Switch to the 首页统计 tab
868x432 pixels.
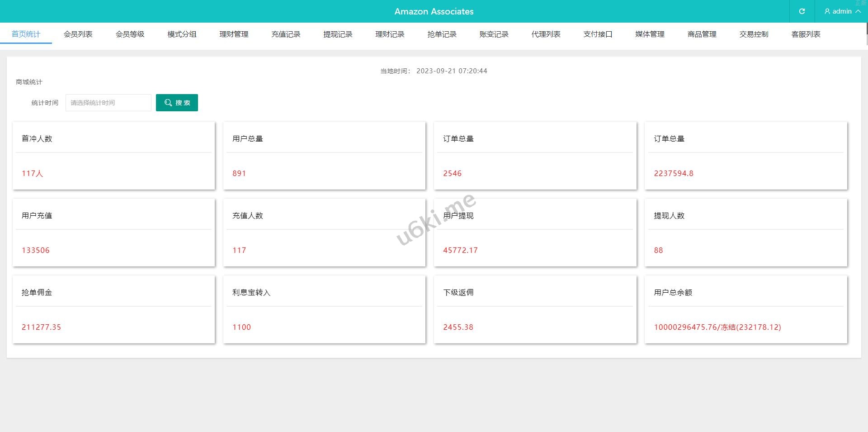pos(26,34)
